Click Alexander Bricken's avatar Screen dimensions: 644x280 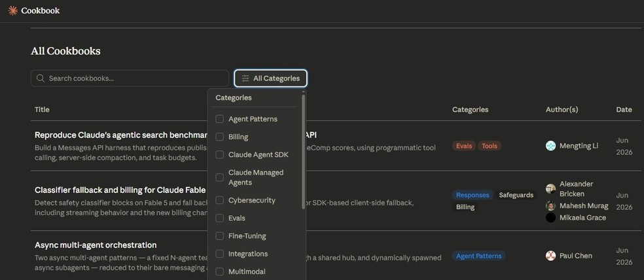coord(551,189)
